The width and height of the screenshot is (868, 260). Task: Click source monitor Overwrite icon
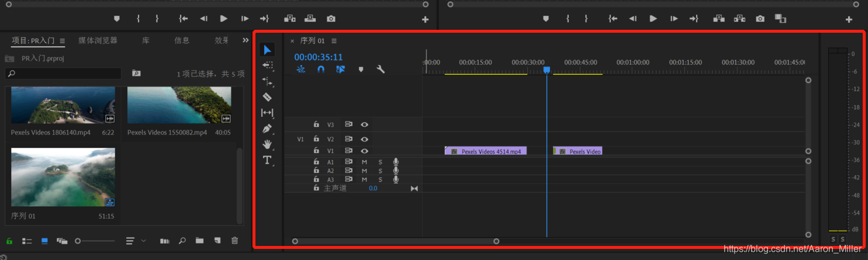click(310, 19)
